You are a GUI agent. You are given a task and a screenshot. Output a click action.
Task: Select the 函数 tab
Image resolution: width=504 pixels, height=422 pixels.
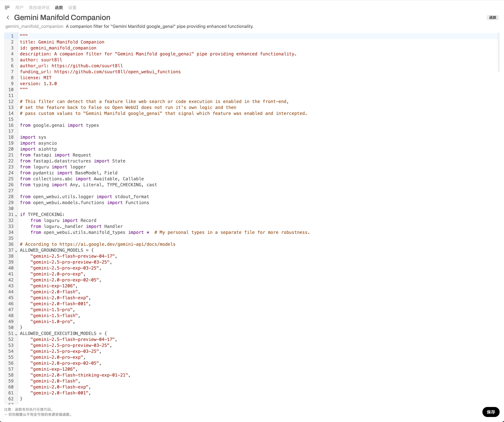pos(59,8)
